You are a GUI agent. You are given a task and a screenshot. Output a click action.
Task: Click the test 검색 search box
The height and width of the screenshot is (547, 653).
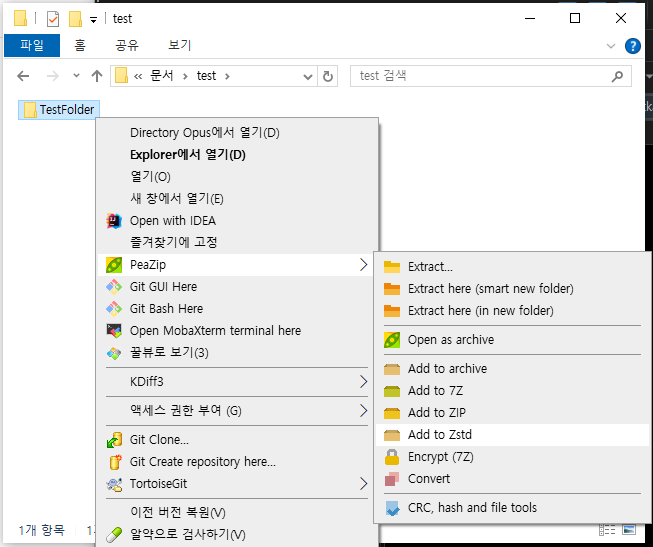(x=491, y=76)
